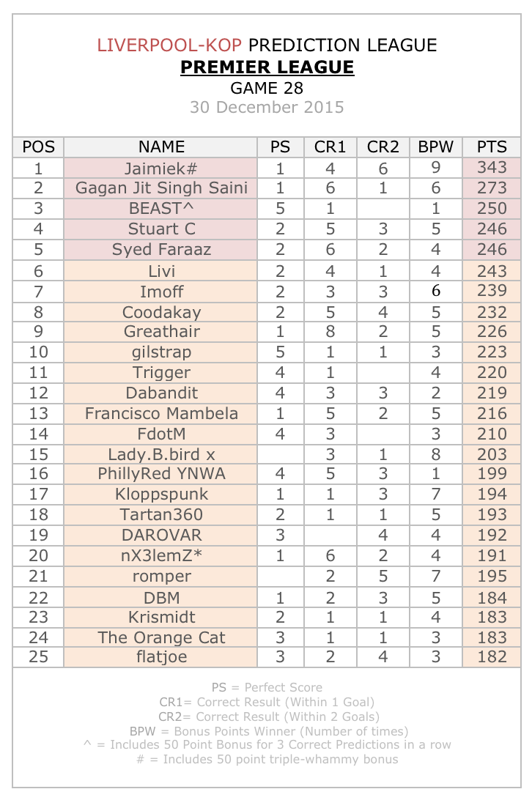Click the CR2 column header
This screenshot has height=800, width=532.
click(383, 147)
